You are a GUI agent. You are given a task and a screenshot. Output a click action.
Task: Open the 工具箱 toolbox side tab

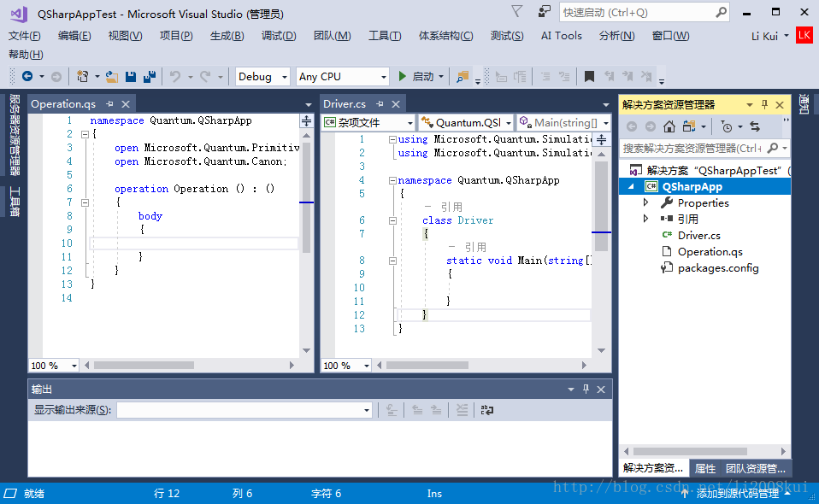15,201
